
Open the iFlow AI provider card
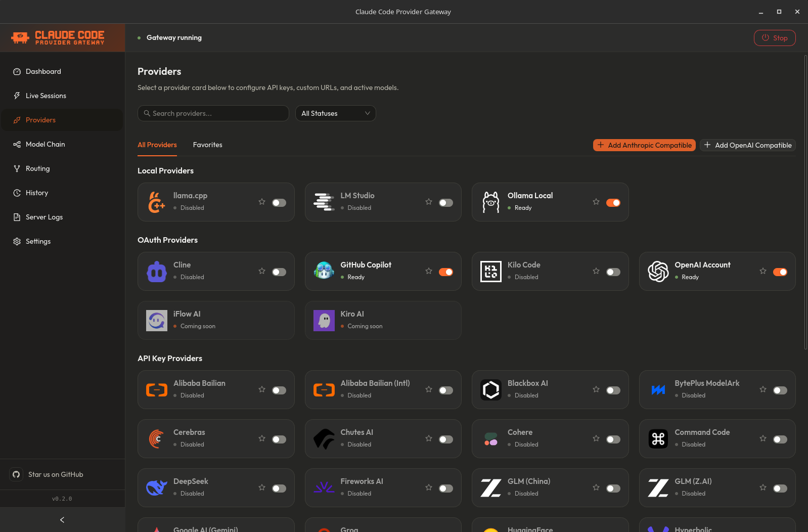tap(216, 321)
